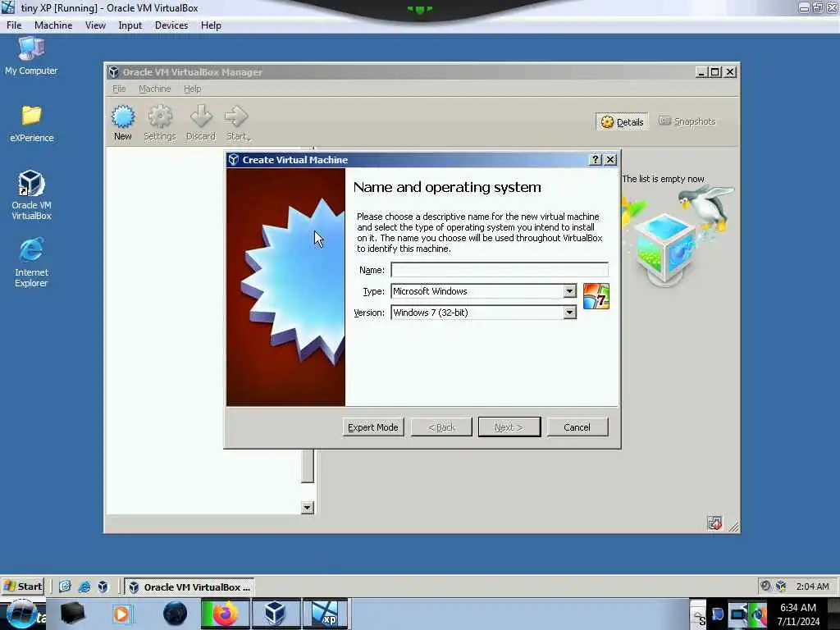Toggle the Snapshots view button
The width and height of the screenshot is (840, 630).
(687, 121)
